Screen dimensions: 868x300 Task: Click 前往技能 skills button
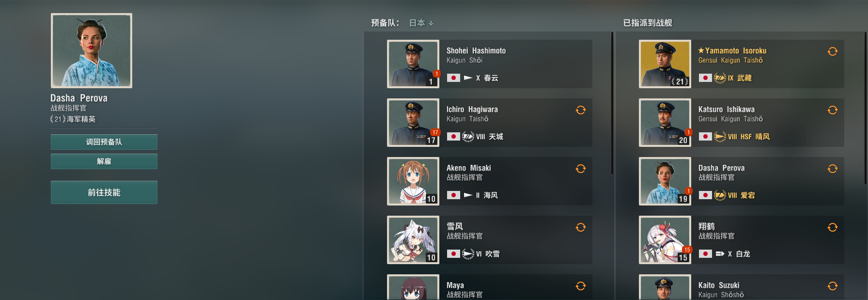pyautogui.click(x=104, y=192)
